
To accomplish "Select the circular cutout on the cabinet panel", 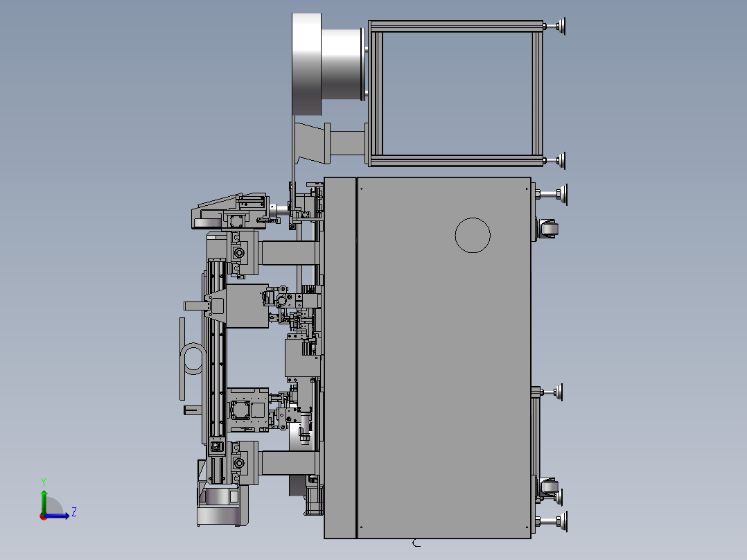I will 473,235.
